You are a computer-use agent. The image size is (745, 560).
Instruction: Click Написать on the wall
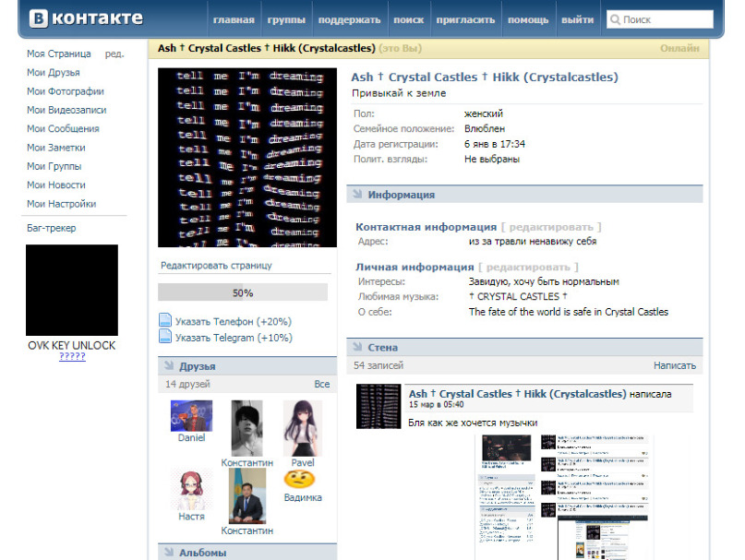674,366
